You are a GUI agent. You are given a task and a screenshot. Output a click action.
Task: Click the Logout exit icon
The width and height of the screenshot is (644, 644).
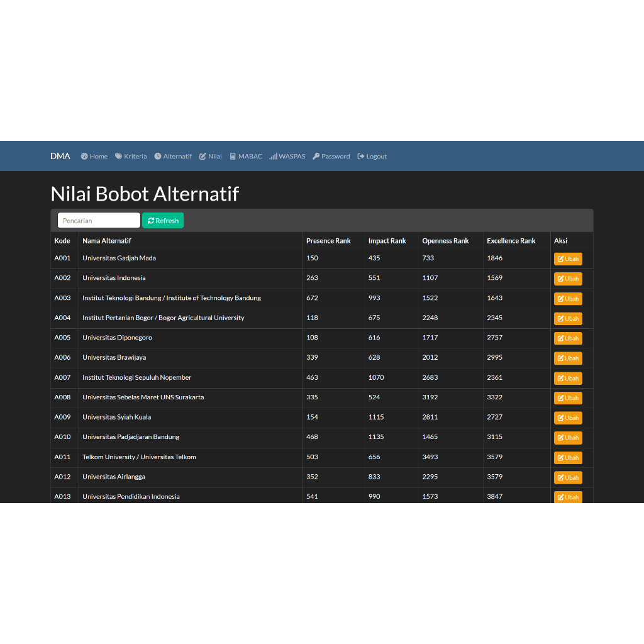[x=361, y=157]
